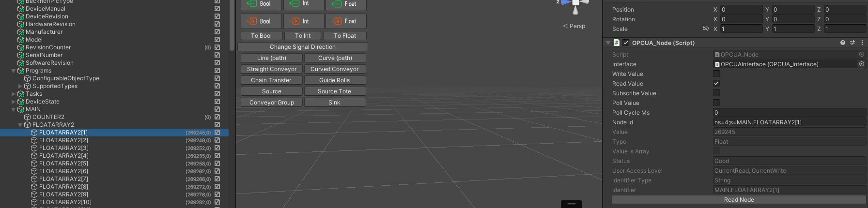The height and width of the screenshot is (208, 868).
Task: Select FLOATARRAY2[5] in the hierarchy
Action: 63,163
